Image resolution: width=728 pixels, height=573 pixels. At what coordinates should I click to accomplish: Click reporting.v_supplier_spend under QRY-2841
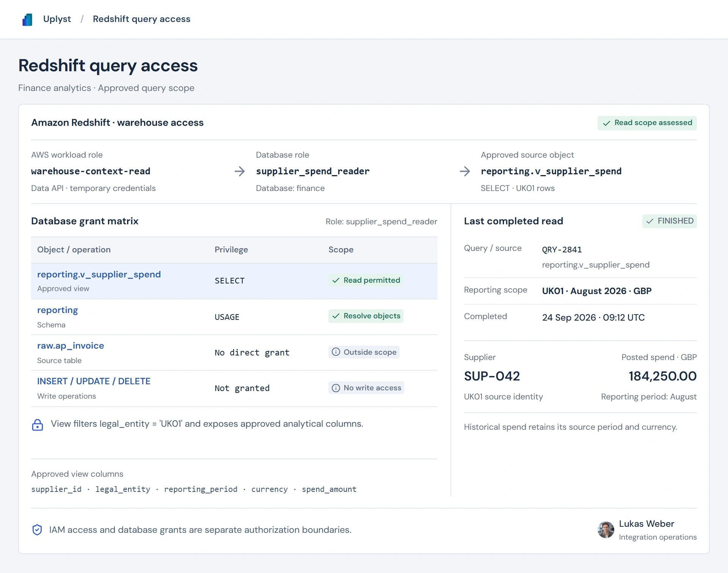[x=596, y=265]
